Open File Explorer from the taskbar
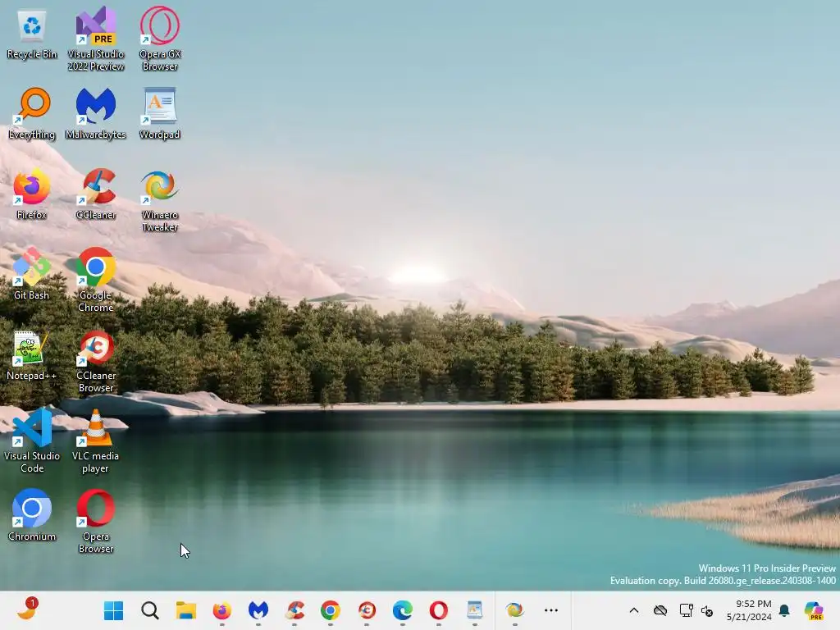The height and width of the screenshot is (630, 840). [x=186, y=610]
